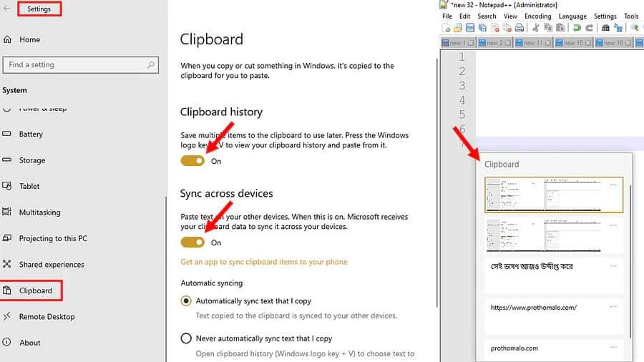Paste the second screenshot from clipboard history

[x=554, y=235]
